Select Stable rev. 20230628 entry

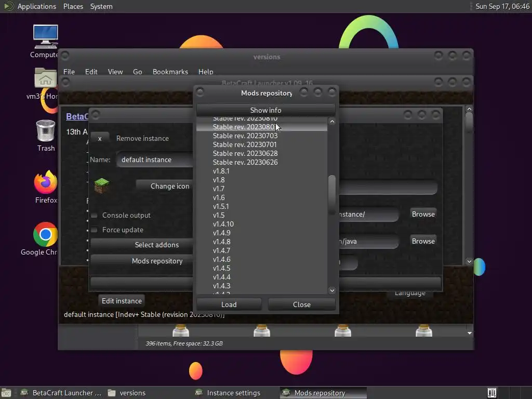(262, 153)
